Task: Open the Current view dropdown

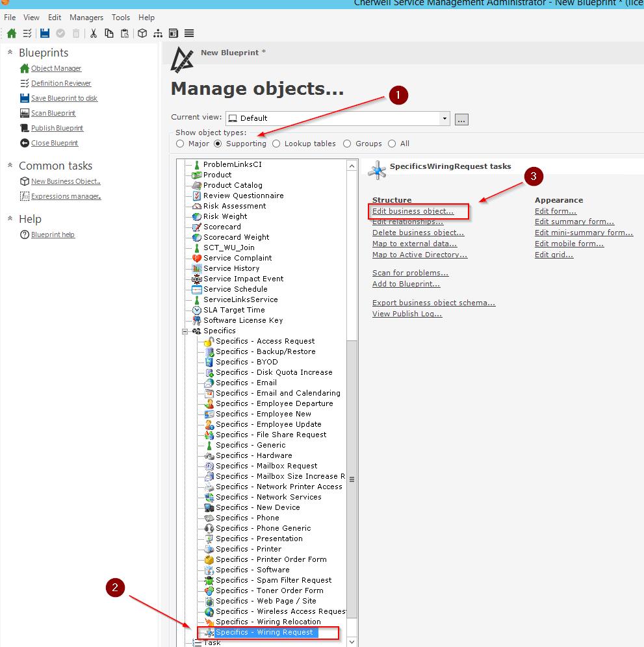Action: tap(444, 118)
